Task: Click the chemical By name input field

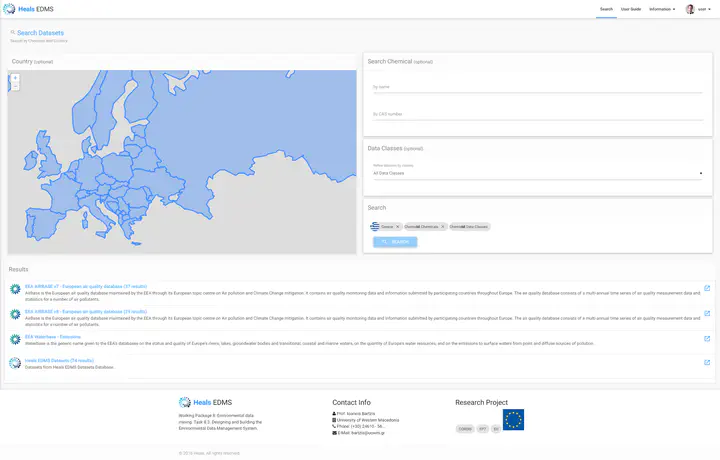Action: pyautogui.click(x=538, y=87)
